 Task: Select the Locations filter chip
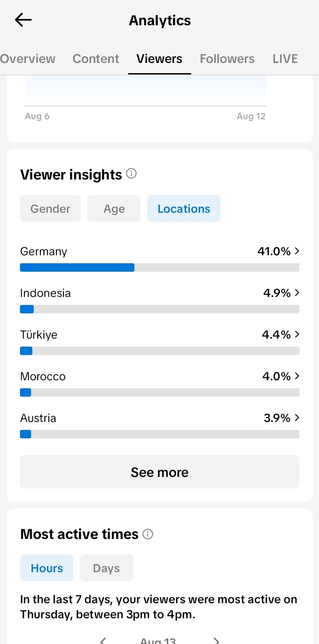pos(184,208)
